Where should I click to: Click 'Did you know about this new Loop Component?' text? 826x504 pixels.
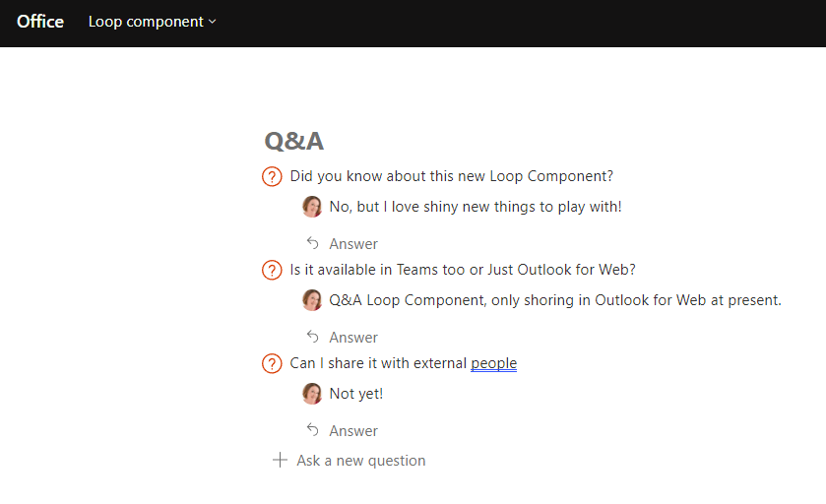click(x=451, y=176)
